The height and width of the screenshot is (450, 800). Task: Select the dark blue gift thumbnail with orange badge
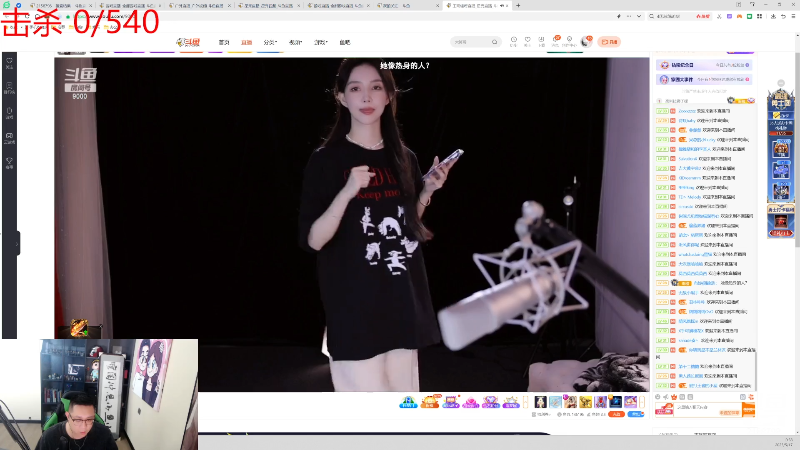click(615, 402)
